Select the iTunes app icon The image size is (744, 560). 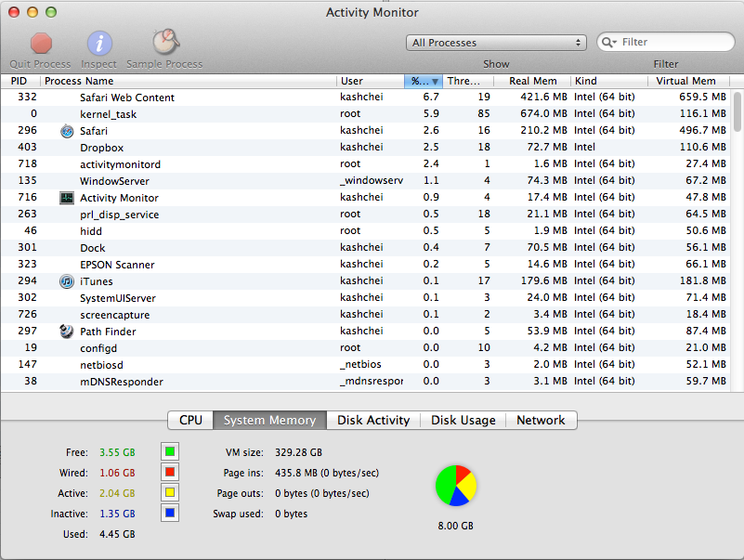[x=67, y=281]
